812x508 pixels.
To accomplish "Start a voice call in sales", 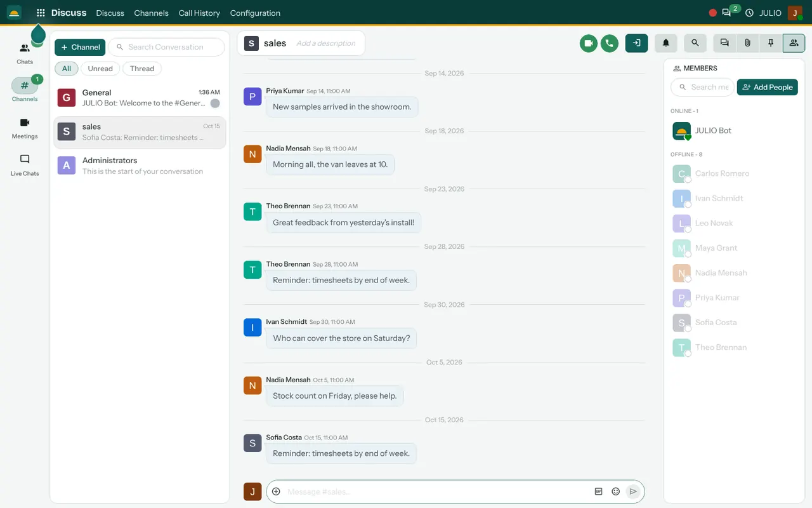I will pos(610,43).
